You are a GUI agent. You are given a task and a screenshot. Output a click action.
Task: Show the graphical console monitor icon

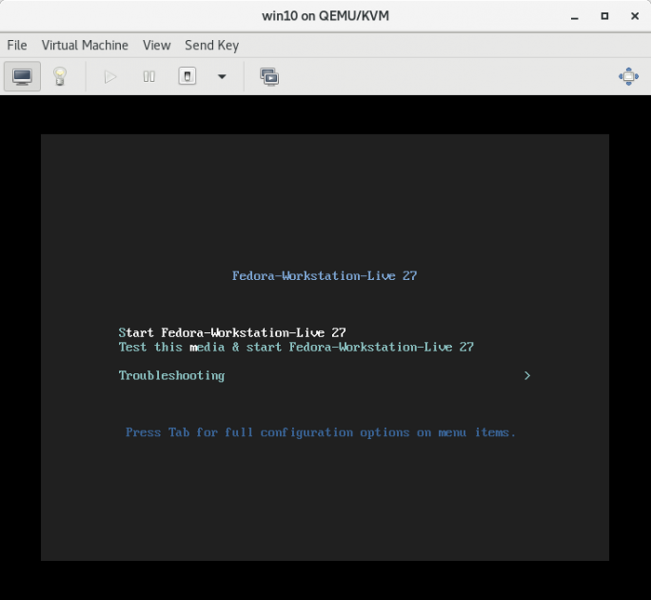pos(22,76)
